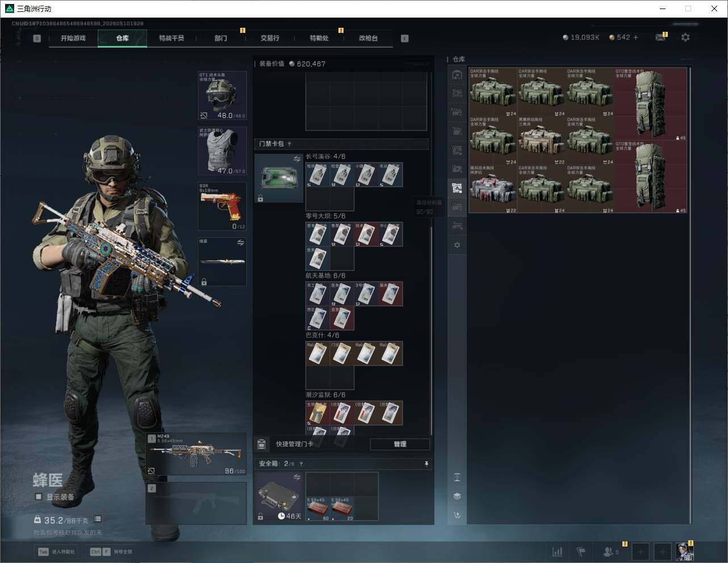
Task: Switch to the 仓库 tab
Action: point(123,38)
